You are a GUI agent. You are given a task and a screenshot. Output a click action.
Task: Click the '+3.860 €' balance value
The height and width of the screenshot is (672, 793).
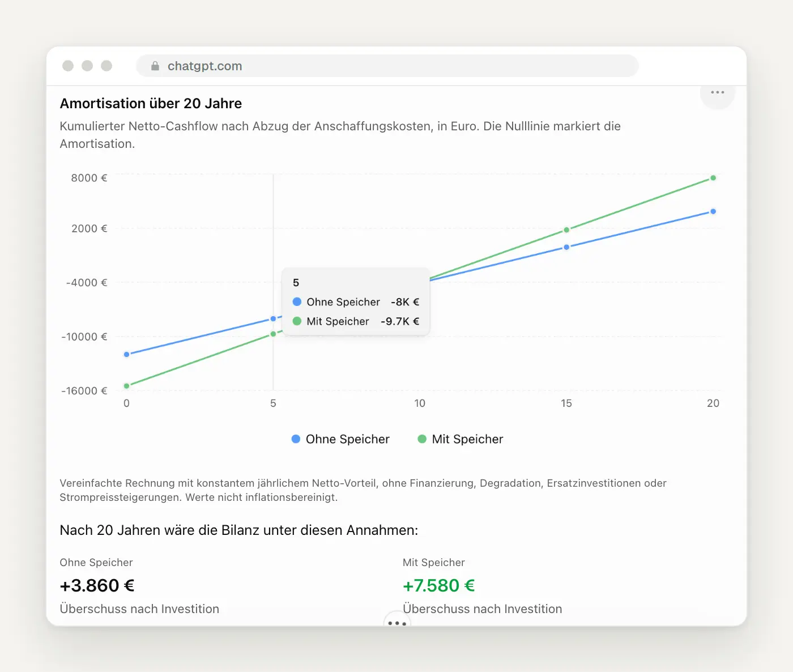tap(97, 585)
